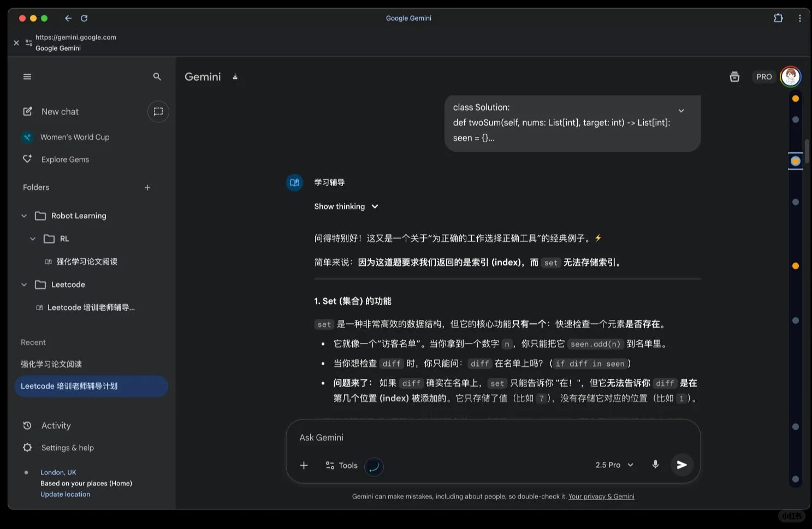Collapse the sidebar with the hamburger menu

click(27, 76)
